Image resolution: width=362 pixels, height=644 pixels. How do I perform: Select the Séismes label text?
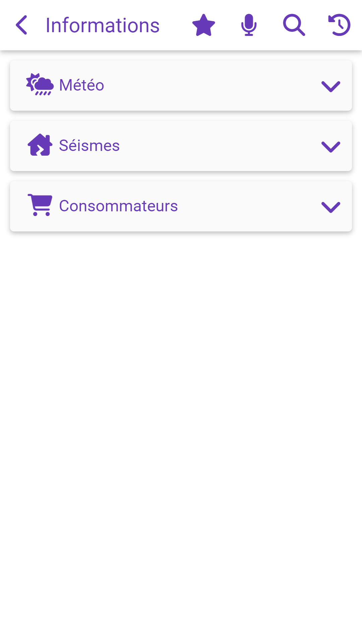tap(89, 146)
